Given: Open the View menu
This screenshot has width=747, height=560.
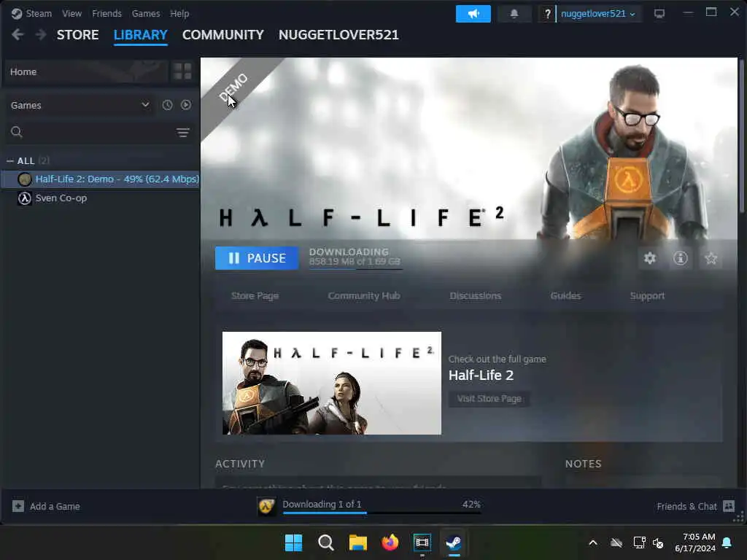Looking at the screenshot, I should [x=71, y=13].
